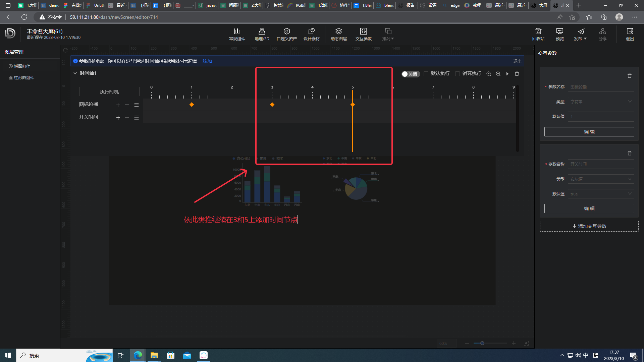Enable 循环执行 checkbox
The image size is (644, 362).
pos(458,74)
